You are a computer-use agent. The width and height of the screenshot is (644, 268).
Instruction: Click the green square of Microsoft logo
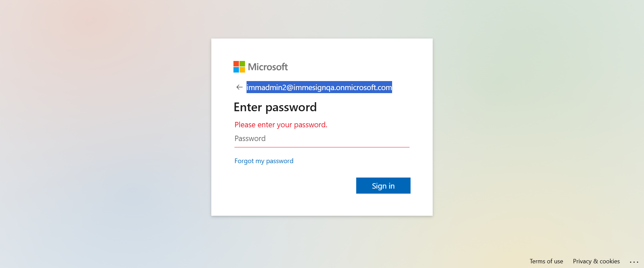(242, 64)
